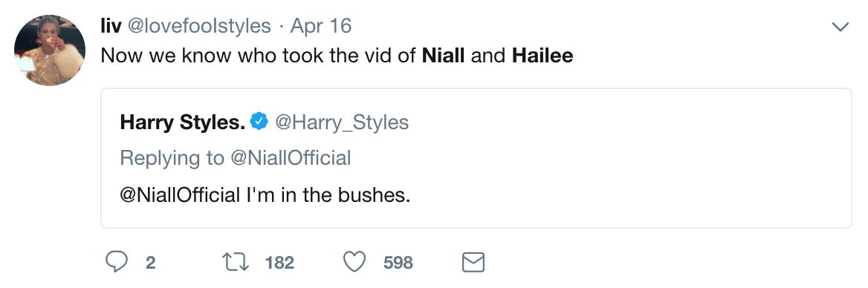Like the tweet with the heart icon
The width and height of the screenshot is (868, 288).
[x=354, y=262]
